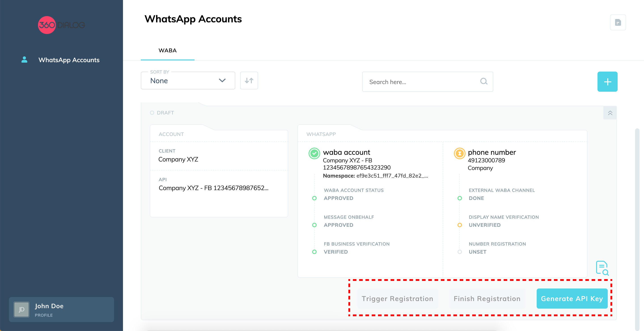This screenshot has width=644, height=331.
Task: Click the Generate API Key button
Action: click(x=572, y=299)
